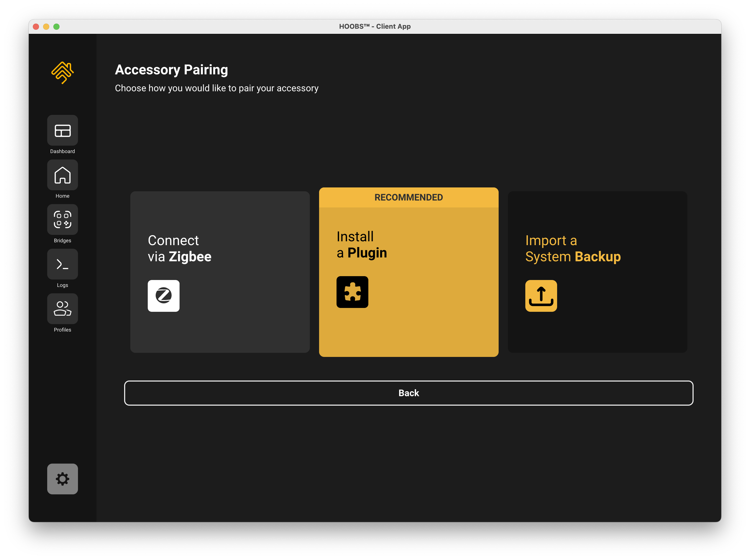Open the Dashboard view icon
This screenshot has height=560, width=750.
(x=62, y=130)
